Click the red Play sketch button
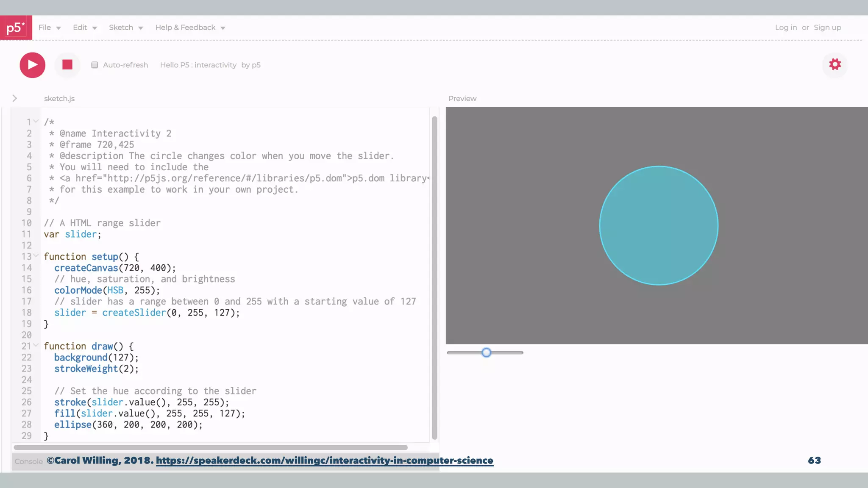 32,65
